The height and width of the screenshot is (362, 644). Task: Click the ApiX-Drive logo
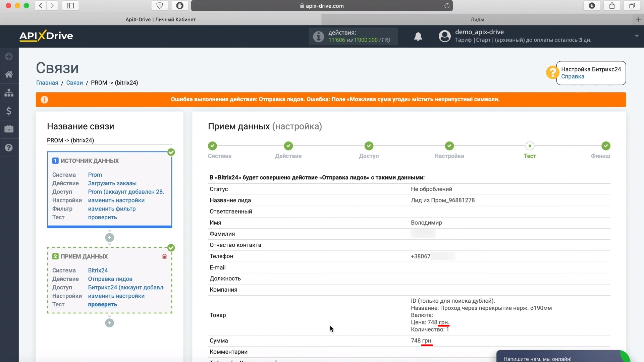point(46,36)
